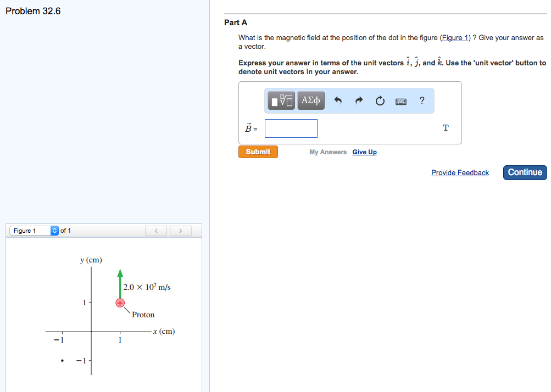Redo the equation edit
551x392 pixels.
(x=359, y=100)
